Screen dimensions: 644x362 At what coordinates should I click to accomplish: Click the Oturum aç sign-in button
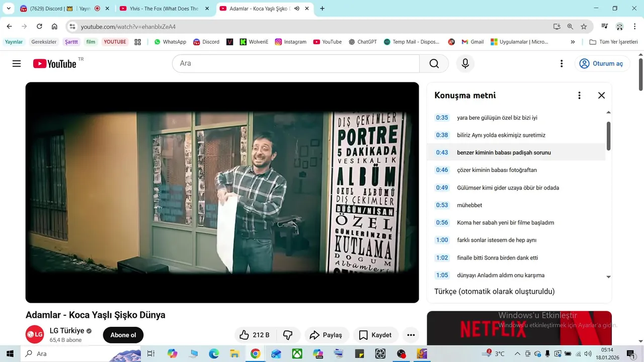click(x=602, y=63)
